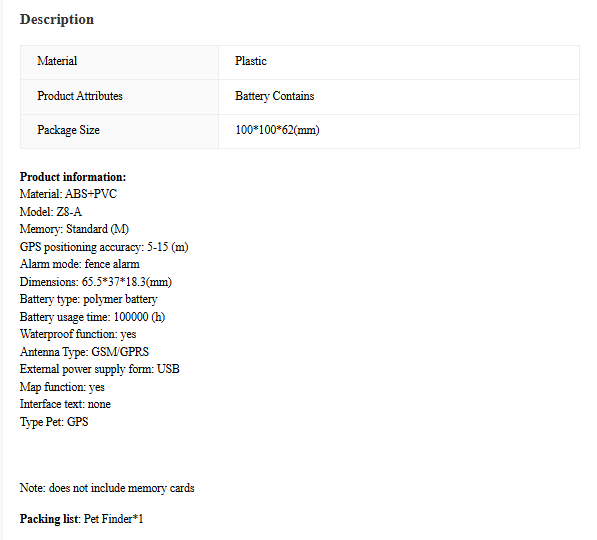
Task: Select the Package Size label cell
Action: point(120,131)
